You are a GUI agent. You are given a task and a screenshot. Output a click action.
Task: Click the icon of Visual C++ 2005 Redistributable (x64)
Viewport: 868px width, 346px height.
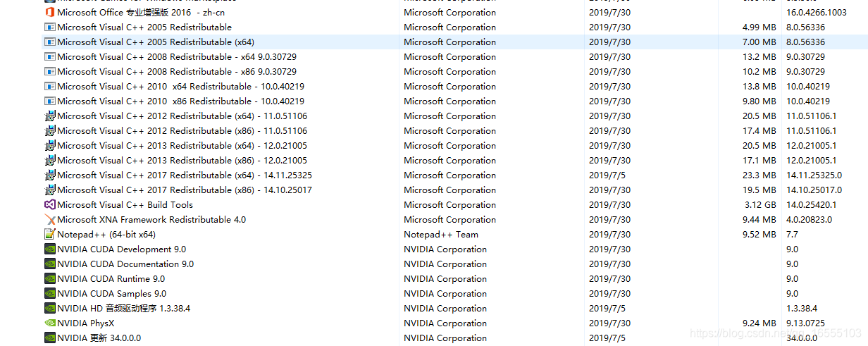click(x=50, y=42)
